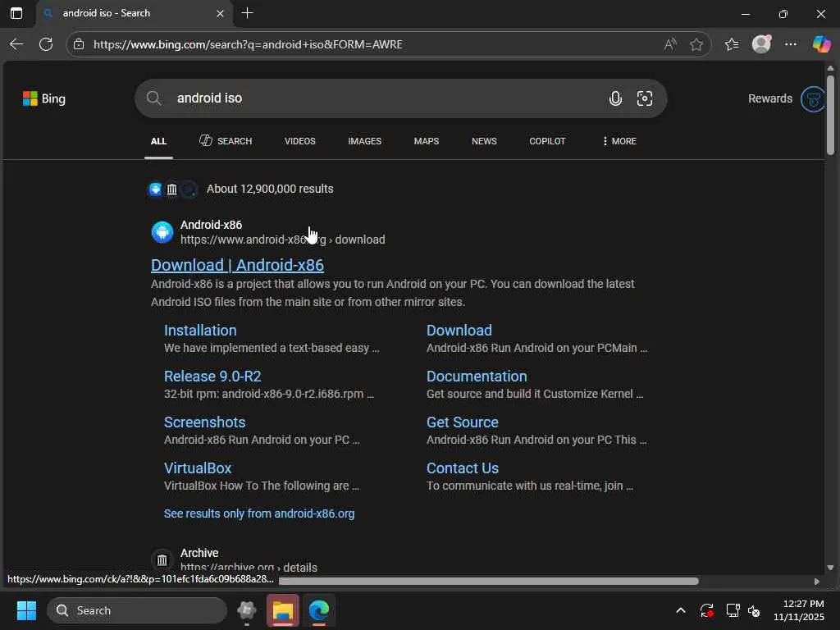Open the Screenshots sublink
840x630 pixels.
pos(204,422)
